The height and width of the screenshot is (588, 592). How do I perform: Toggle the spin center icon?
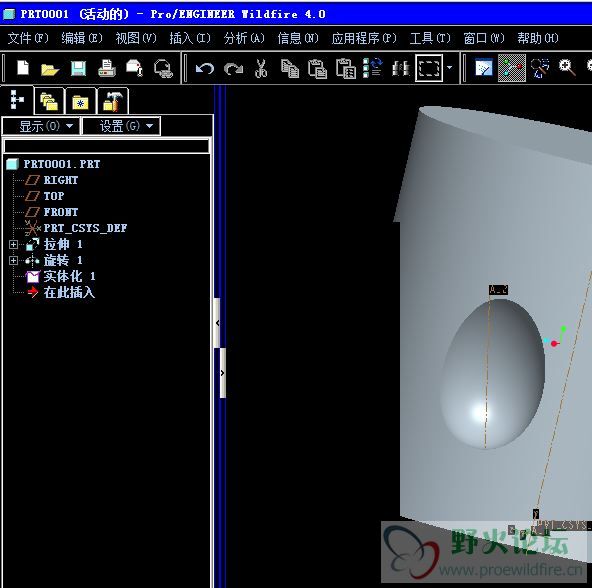[512, 68]
